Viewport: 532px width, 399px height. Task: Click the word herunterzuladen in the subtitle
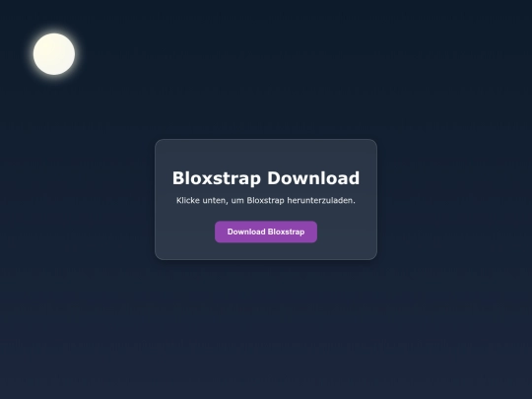point(321,200)
